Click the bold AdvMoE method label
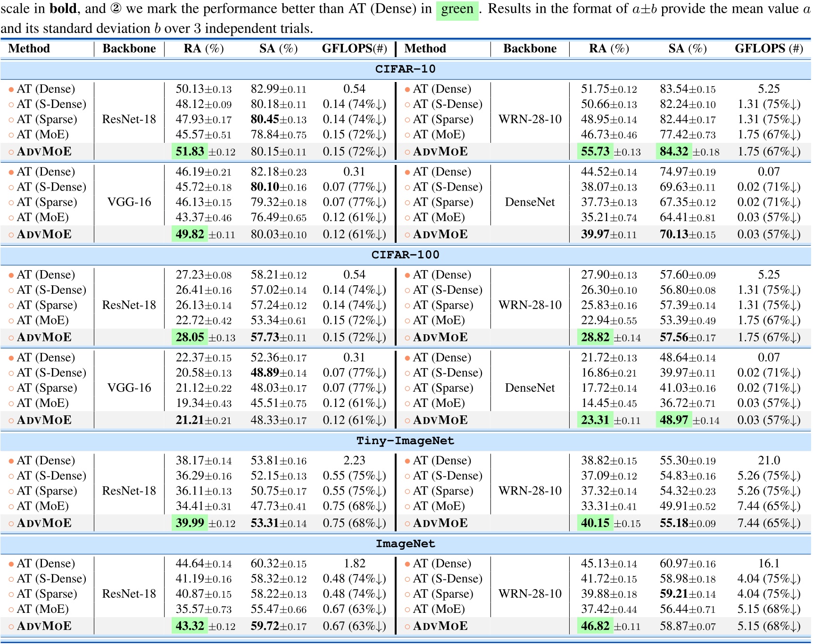813x644 pixels. coord(45,152)
